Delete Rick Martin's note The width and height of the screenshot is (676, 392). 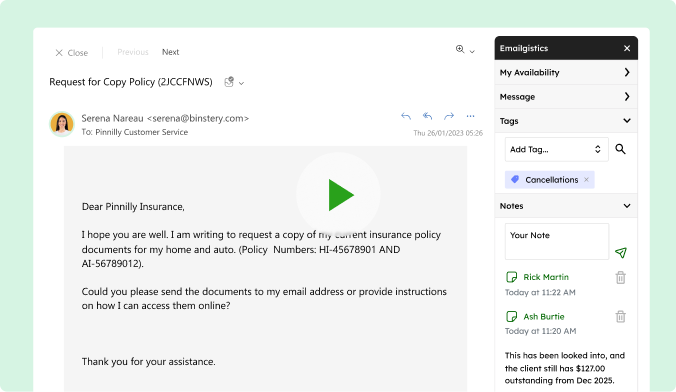[x=620, y=278]
